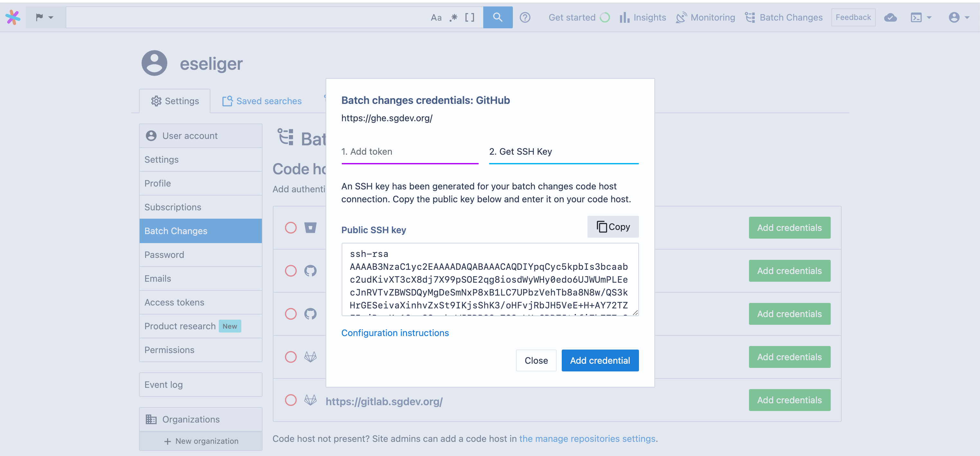This screenshot has height=456, width=980.
Task: Select the second radio button for GitHub
Action: click(x=290, y=314)
